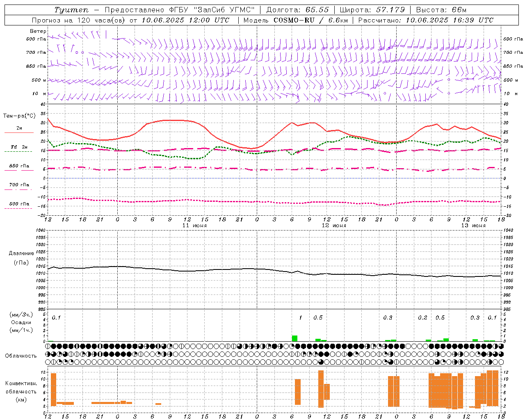Click the precipitation value 0.2

point(422,318)
